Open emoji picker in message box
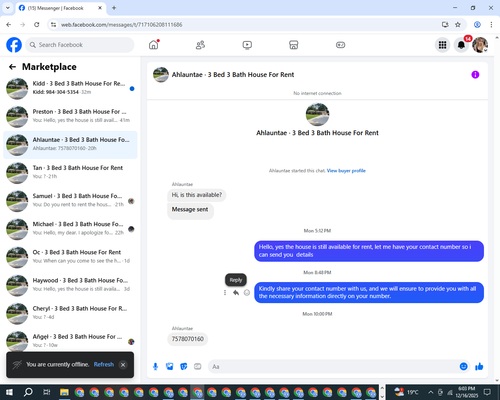This screenshot has width=500, height=400. (464, 367)
